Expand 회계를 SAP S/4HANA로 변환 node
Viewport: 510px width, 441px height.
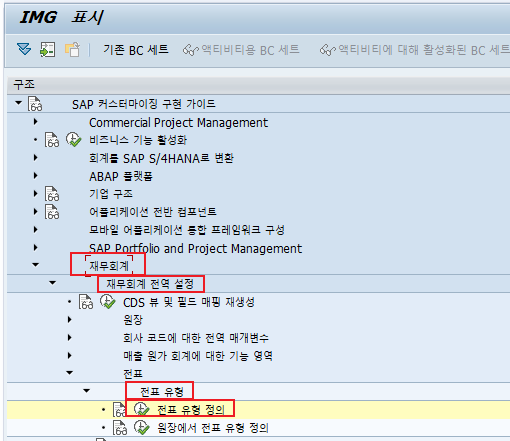point(36,158)
